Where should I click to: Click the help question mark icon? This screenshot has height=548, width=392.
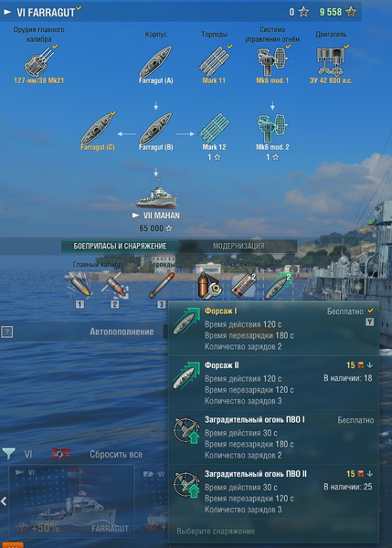pos(6,332)
